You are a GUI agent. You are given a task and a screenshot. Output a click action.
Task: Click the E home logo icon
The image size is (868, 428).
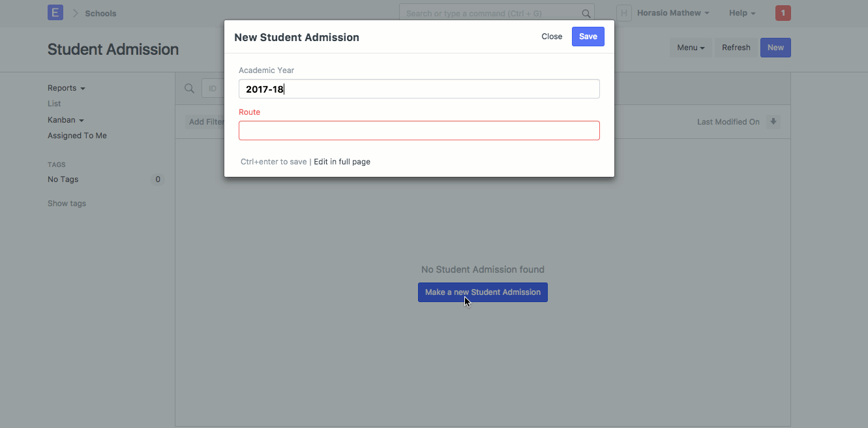tap(55, 13)
